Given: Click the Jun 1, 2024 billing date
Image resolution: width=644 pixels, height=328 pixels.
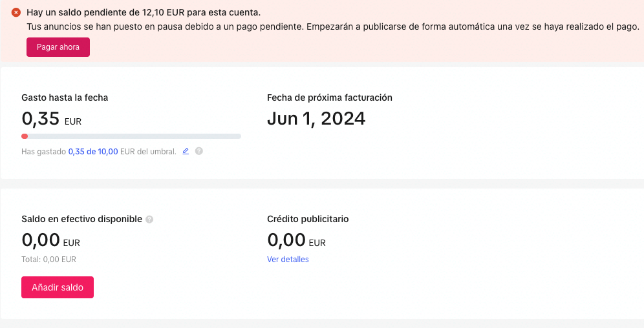Looking at the screenshot, I should pyautogui.click(x=316, y=119).
